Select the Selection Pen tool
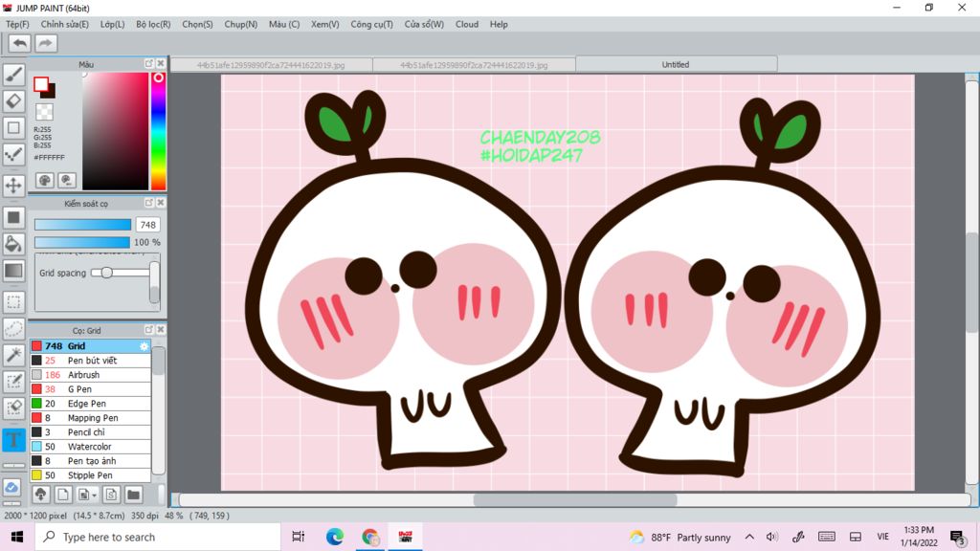The height and width of the screenshot is (551, 980). click(13, 382)
